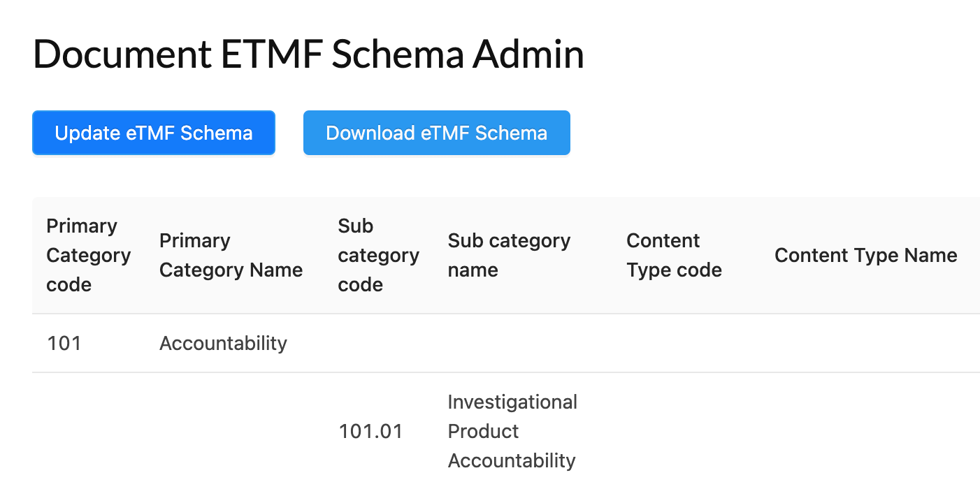The width and height of the screenshot is (980, 489).
Task: Select empty Content Type Name cell in Accountability row
Action: click(867, 343)
